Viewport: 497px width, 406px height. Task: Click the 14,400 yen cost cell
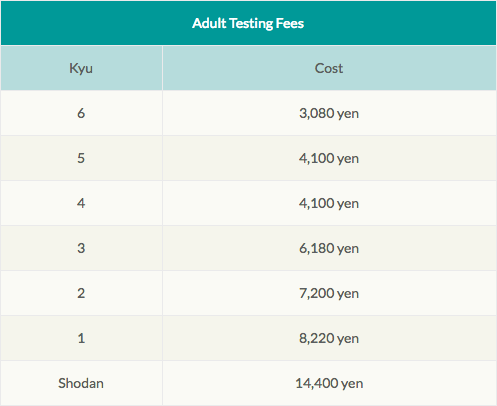[329, 383]
